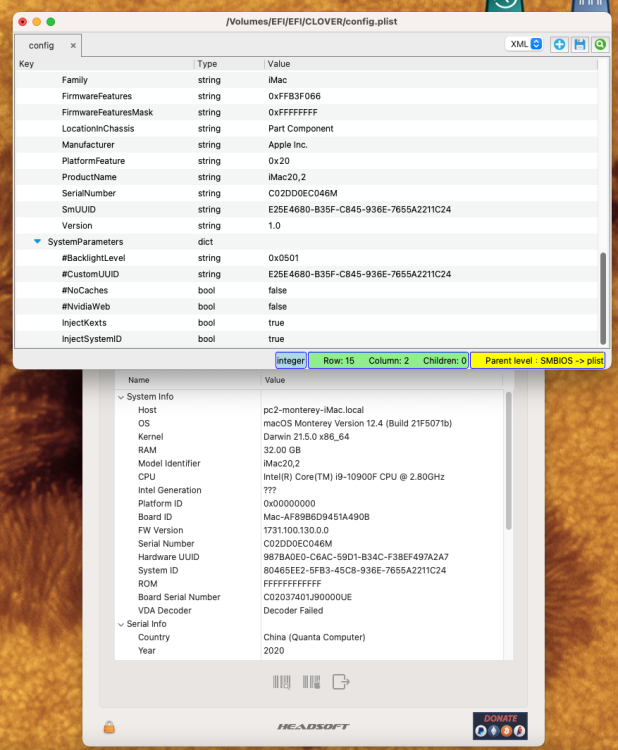This screenshot has height=750, width=618.
Task: Click the Mac-AF89B6D9451A490B value
Action: 316,517
